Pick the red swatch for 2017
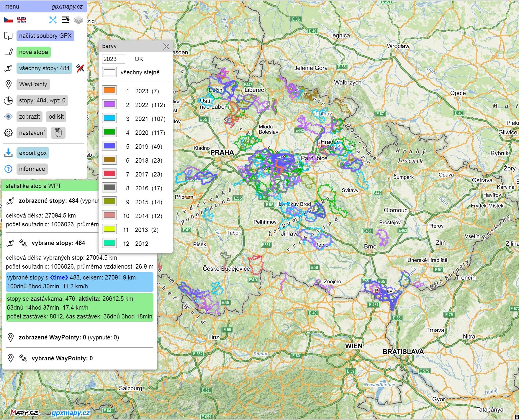Viewport: 519px width, 420px height. (x=109, y=174)
